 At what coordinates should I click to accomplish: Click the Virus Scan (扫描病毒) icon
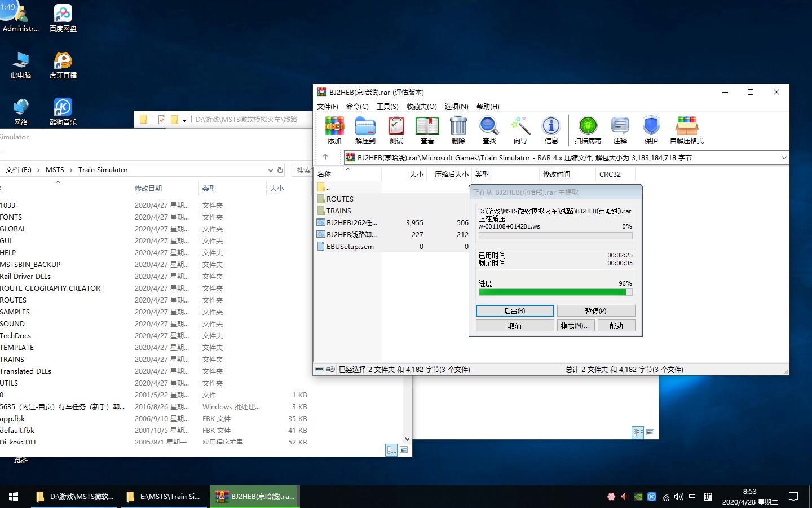(588, 130)
